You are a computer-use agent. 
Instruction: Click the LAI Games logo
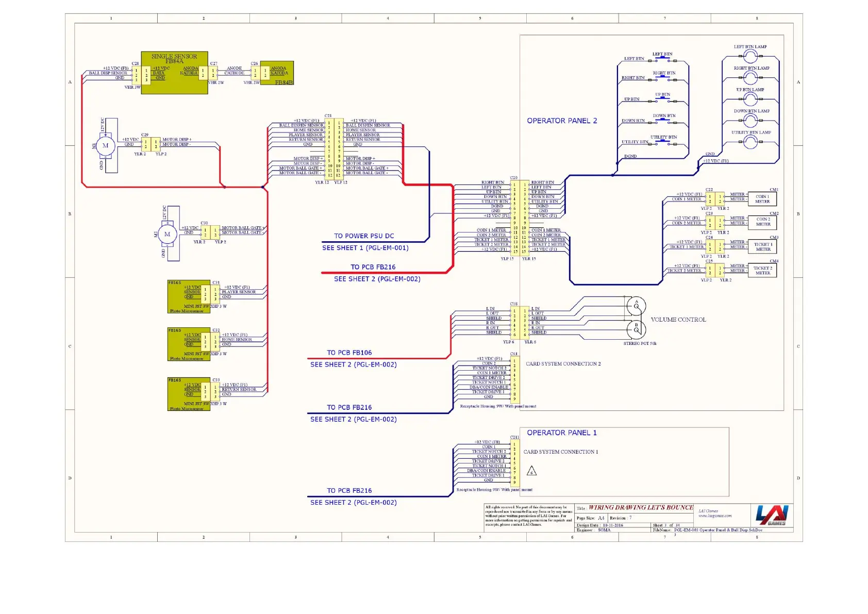coord(772,516)
